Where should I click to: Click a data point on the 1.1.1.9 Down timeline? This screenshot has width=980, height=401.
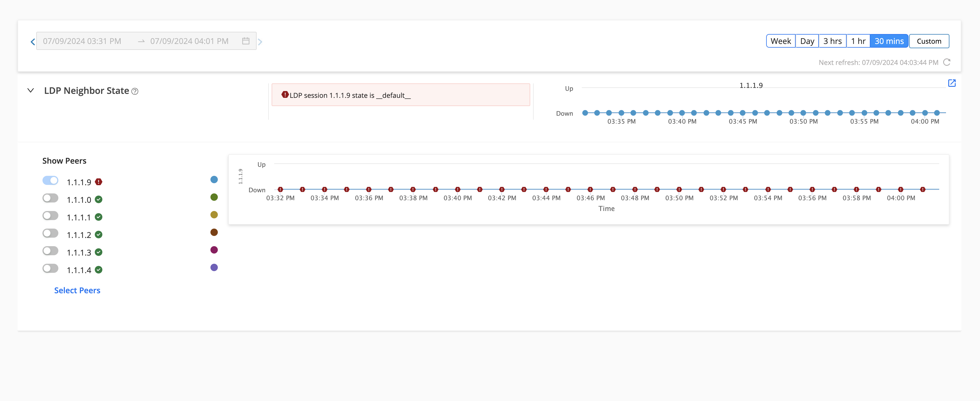281,189
